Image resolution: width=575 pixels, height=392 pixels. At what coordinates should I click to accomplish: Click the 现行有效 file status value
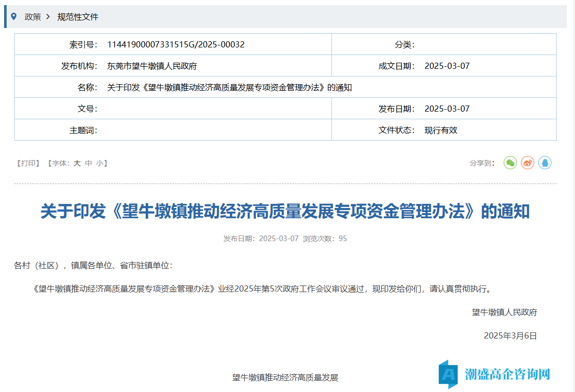click(441, 130)
